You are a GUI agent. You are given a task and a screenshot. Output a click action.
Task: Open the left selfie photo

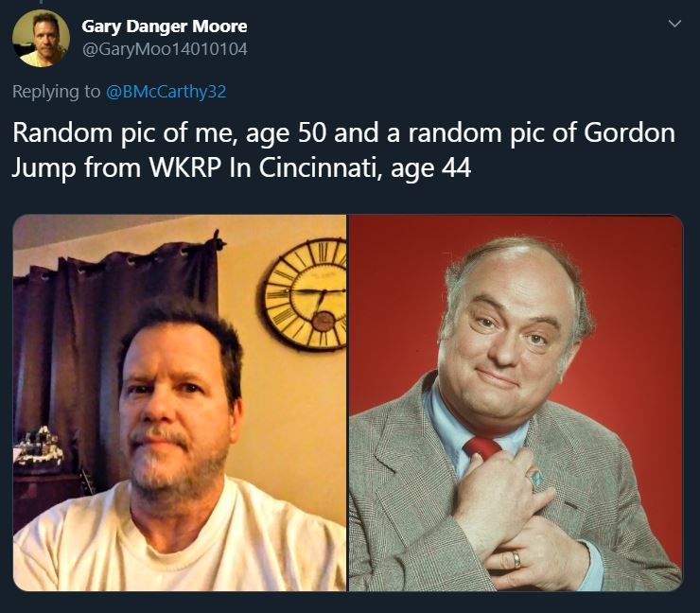[x=180, y=403]
